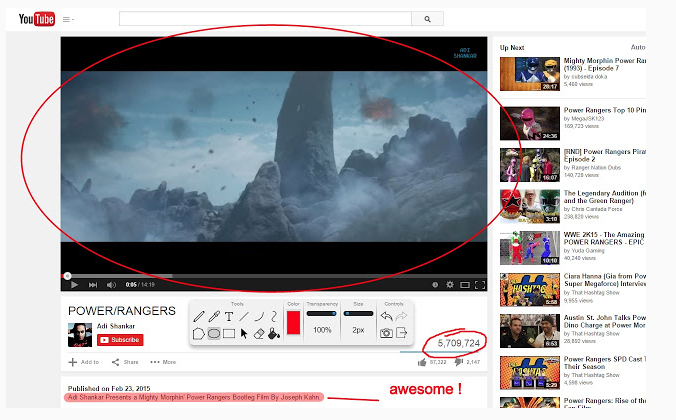Play the video
Viewport: 676px width, 420px height.
(x=74, y=285)
